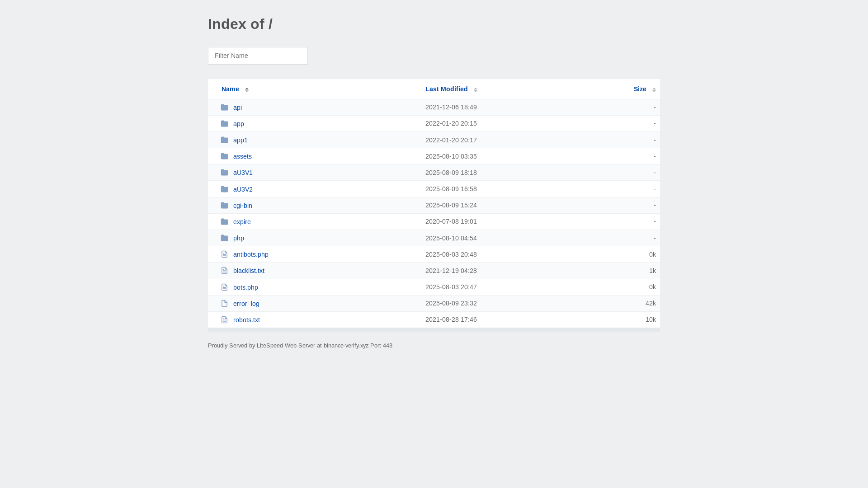Sort listing by Size header
868x488 pixels.
(640, 89)
